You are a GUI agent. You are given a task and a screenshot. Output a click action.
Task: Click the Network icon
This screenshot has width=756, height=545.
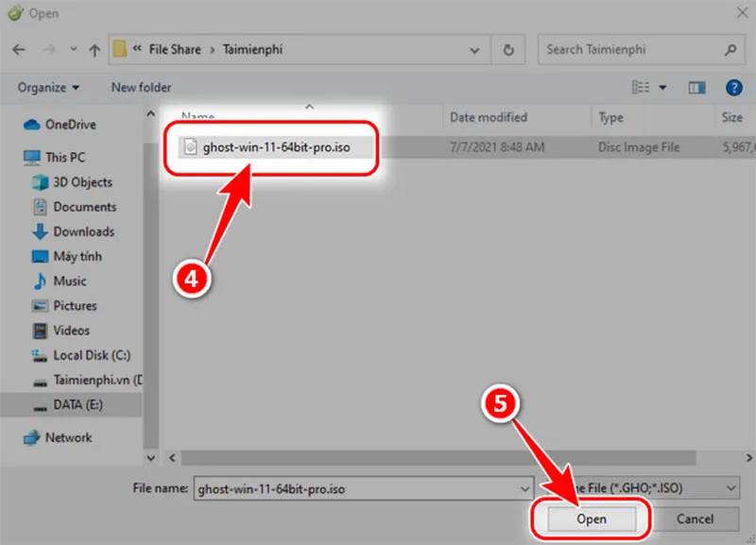coord(32,437)
